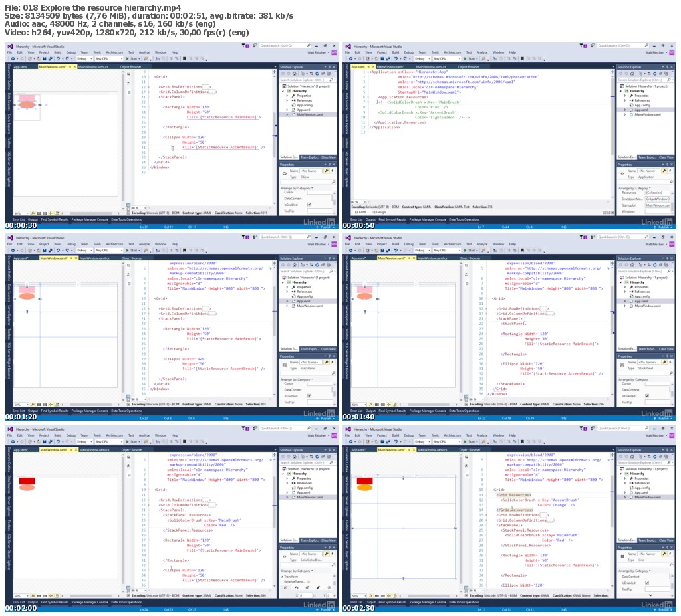Open Error List in the 00:00:30 frame

18,219
